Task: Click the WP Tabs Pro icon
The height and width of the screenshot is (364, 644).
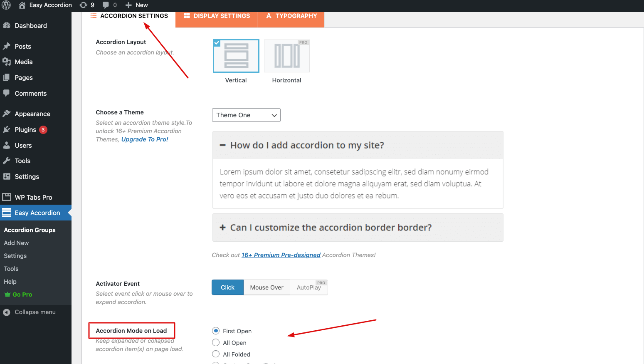Action: (x=7, y=197)
